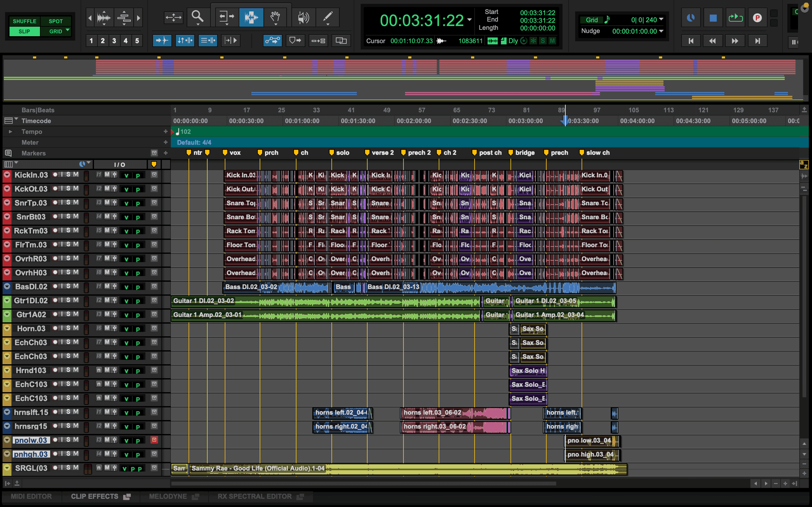The width and height of the screenshot is (812, 507).
Task: Click the horizontal zoom toggle arrows icon
Action: click(x=173, y=17)
